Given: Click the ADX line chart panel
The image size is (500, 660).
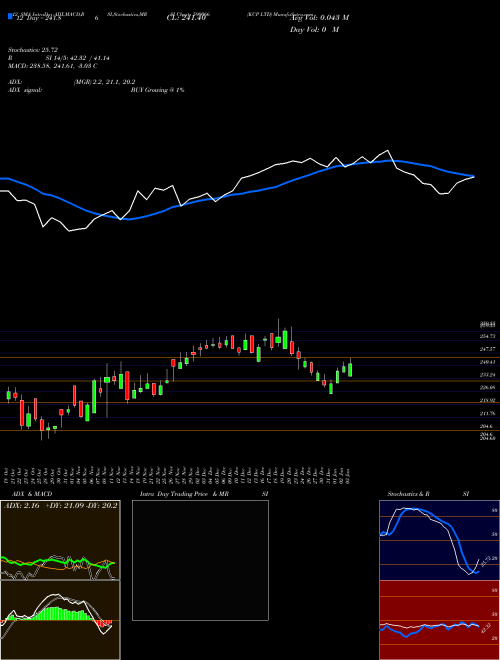Looking at the screenshot, I should pos(60,540).
